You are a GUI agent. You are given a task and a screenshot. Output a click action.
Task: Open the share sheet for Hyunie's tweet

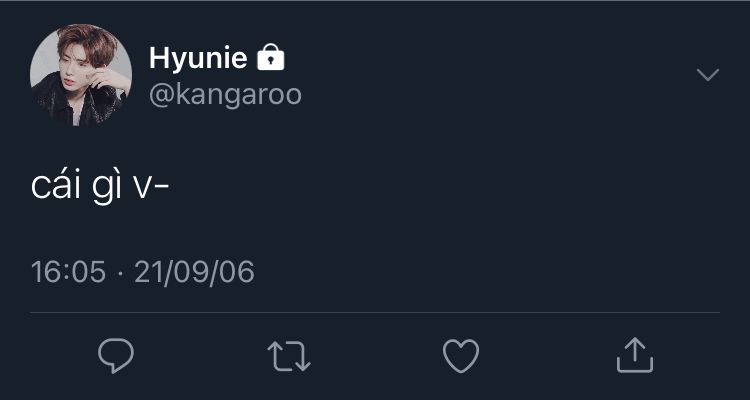[633, 354]
